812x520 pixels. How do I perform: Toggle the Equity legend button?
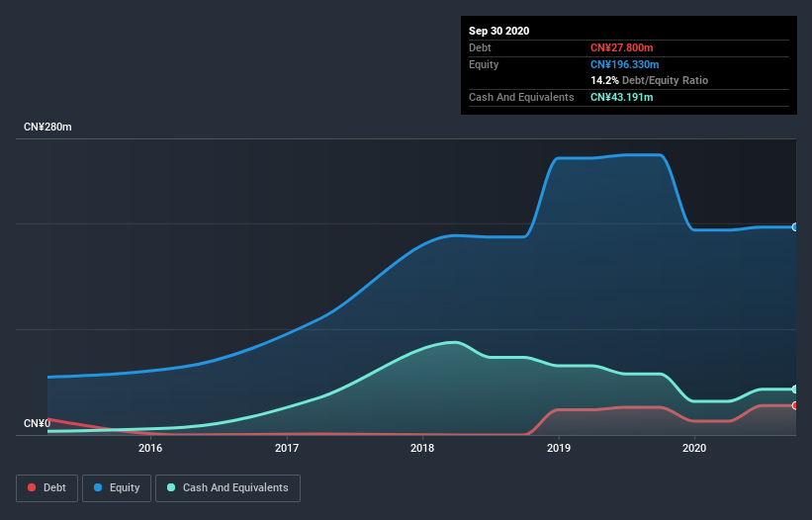pos(117,488)
